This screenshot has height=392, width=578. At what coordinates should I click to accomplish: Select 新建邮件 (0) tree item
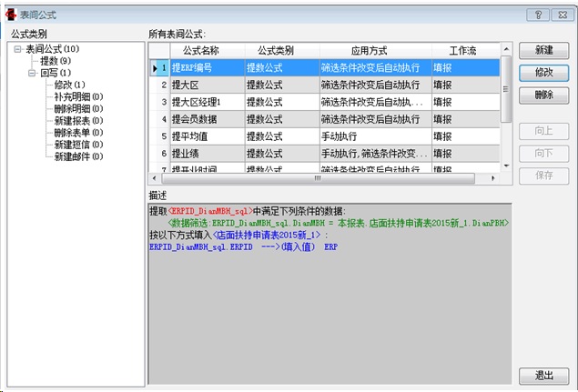(77, 156)
